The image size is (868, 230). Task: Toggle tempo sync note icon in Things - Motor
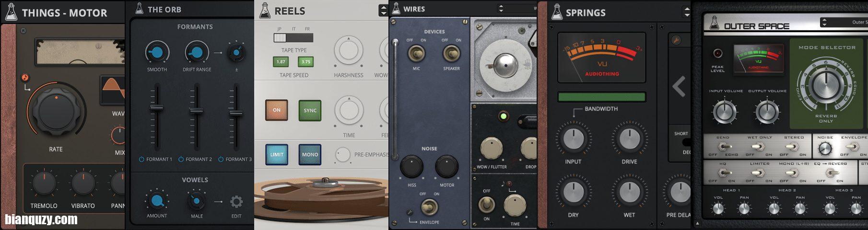tap(25, 78)
